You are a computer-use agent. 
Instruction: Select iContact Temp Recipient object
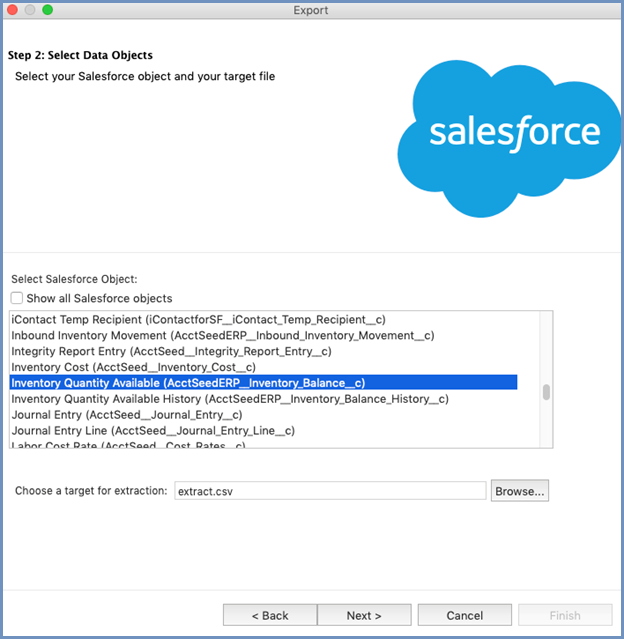pos(264,320)
